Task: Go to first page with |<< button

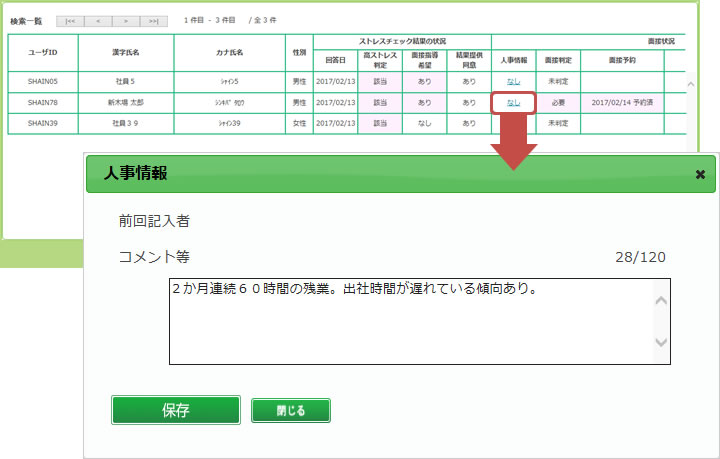Action: click(x=70, y=21)
